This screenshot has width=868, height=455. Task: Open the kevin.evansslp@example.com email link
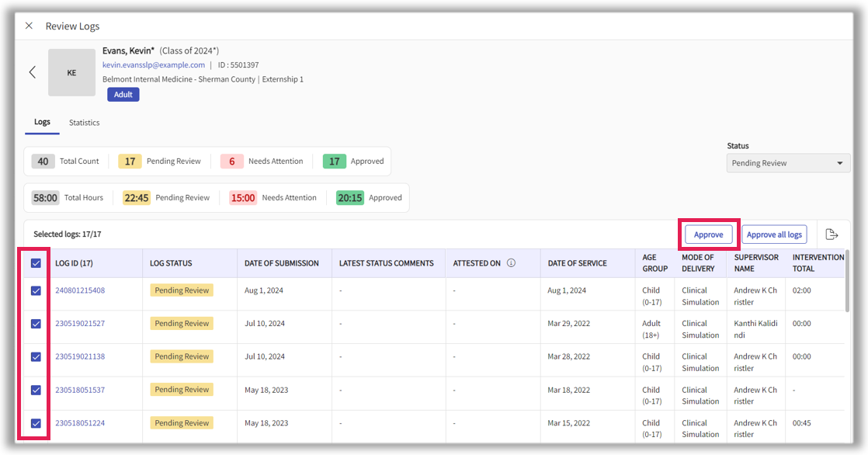[x=154, y=65]
